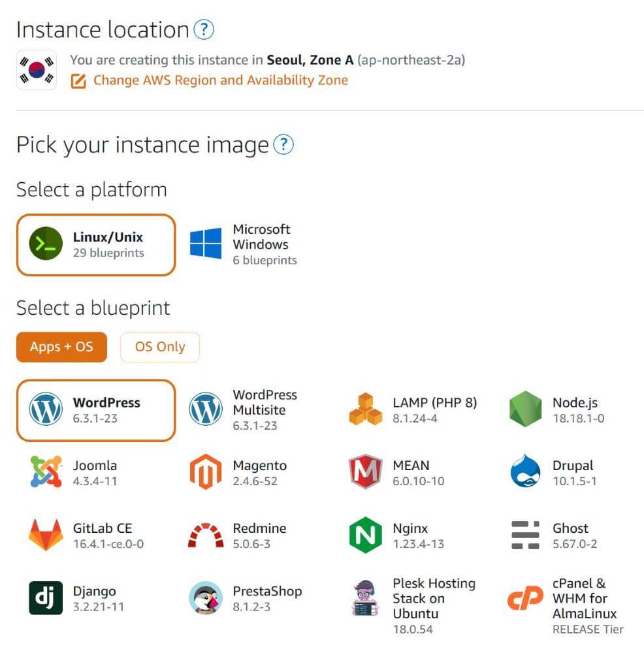Click the Magento label
The height and width of the screenshot is (653, 644).
pyautogui.click(x=259, y=465)
